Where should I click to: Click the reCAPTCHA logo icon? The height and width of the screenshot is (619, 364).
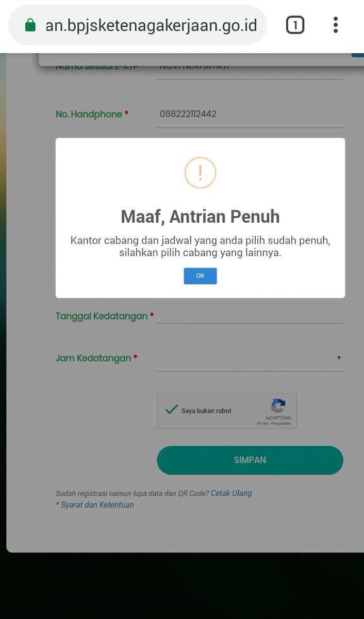coord(278,405)
